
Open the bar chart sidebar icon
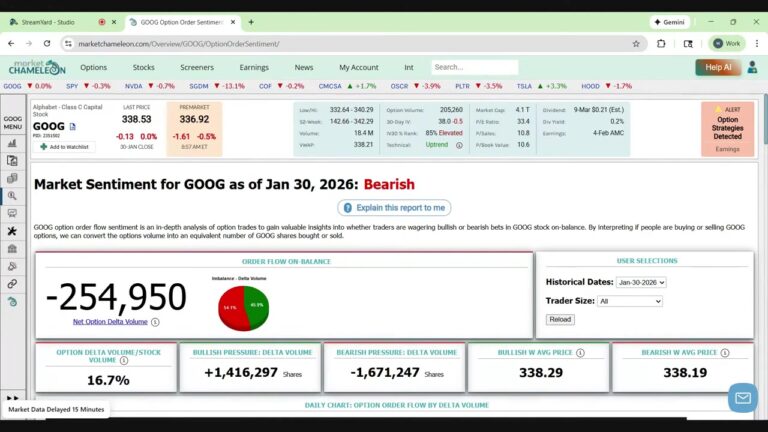click(x=12, y=143)
